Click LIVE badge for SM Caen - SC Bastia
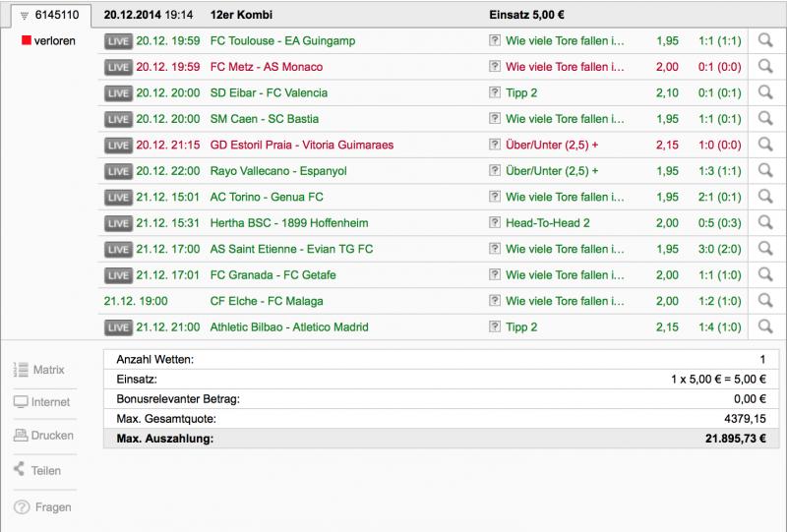 [118, 119]
